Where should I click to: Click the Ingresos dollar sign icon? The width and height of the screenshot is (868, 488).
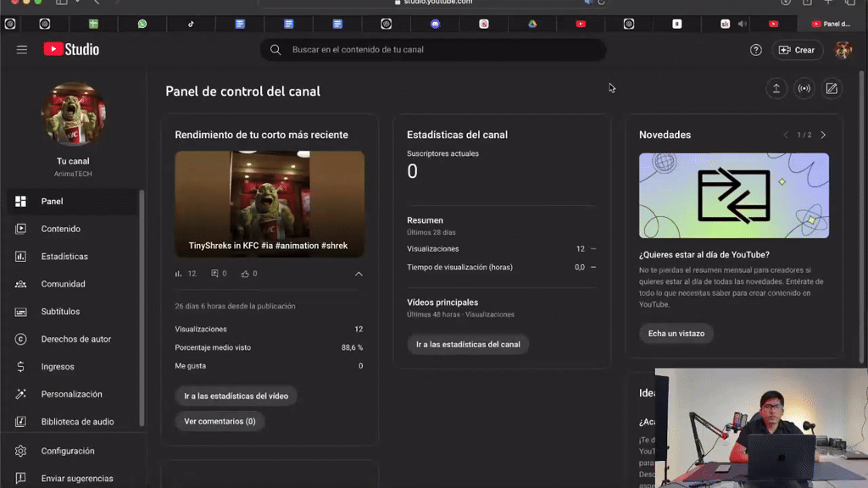coord(20,366)
